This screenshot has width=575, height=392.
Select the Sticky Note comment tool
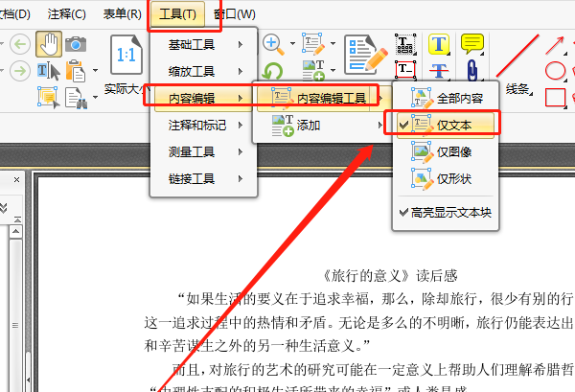click(x=472, y=44)
